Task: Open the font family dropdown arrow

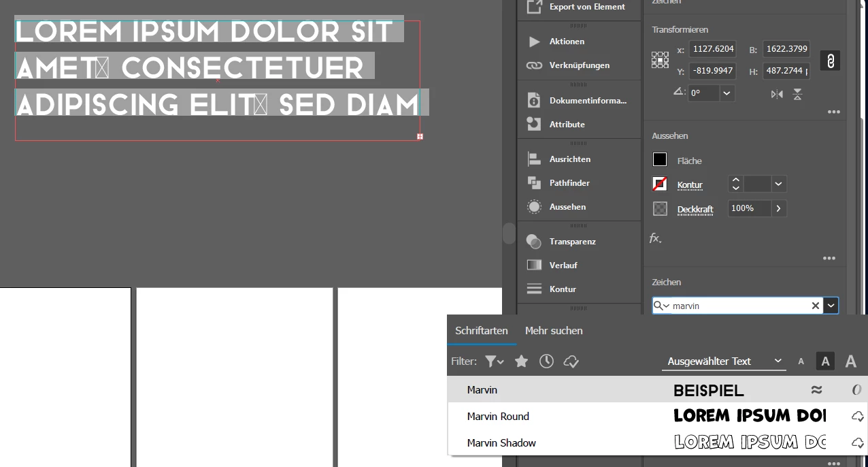Action: (x=831, y=306)
